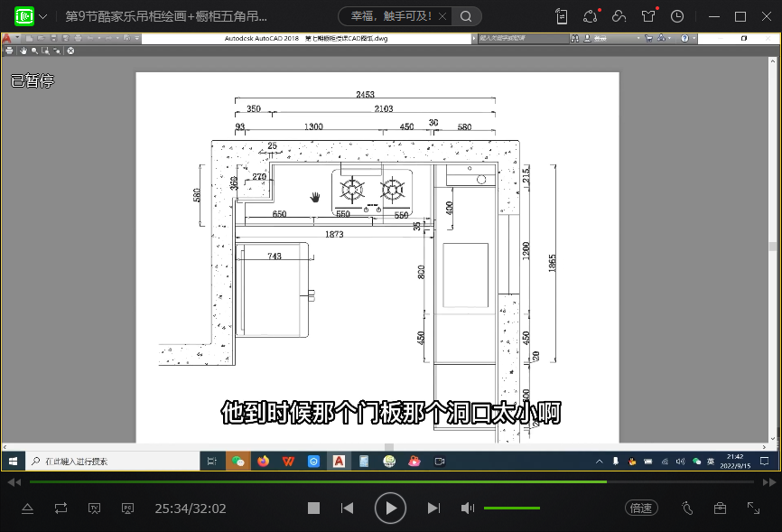The height and width of the screenshot is (532, 782).
Task: Resume the paused video with play button
Action: tap(390, 509)
